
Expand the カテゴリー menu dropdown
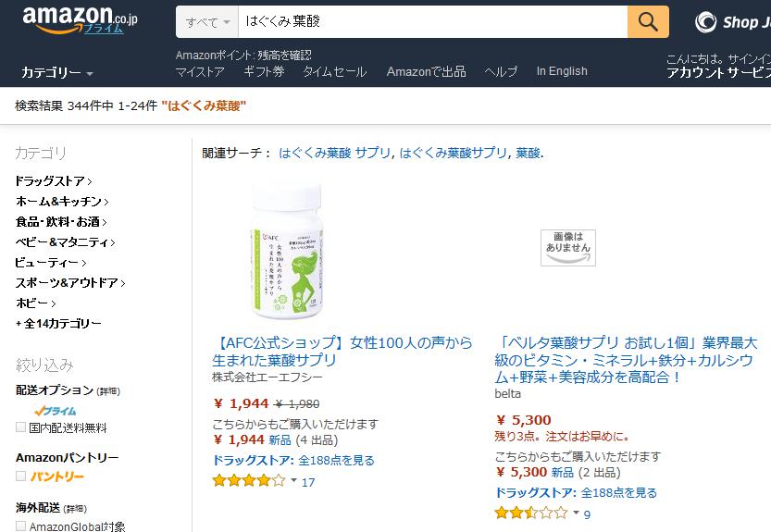coord(57,73)
